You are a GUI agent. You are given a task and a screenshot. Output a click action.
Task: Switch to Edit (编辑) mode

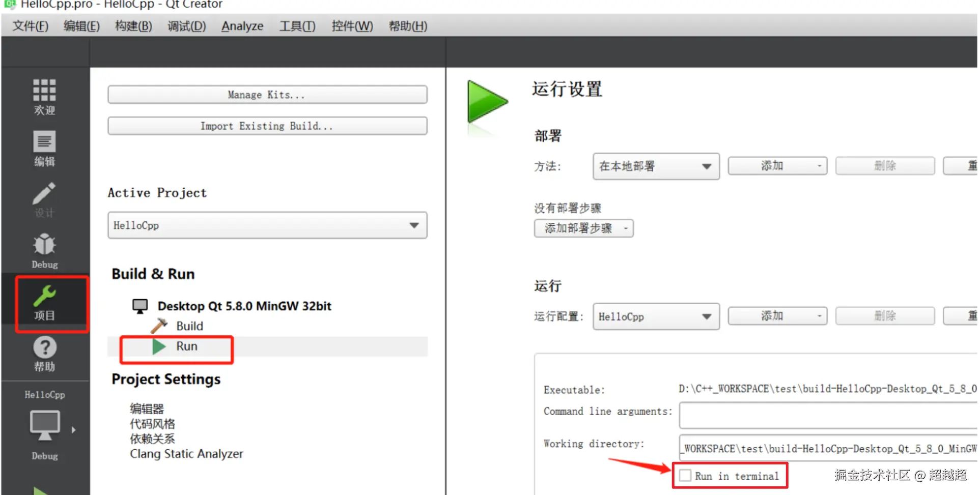[45, 149]
